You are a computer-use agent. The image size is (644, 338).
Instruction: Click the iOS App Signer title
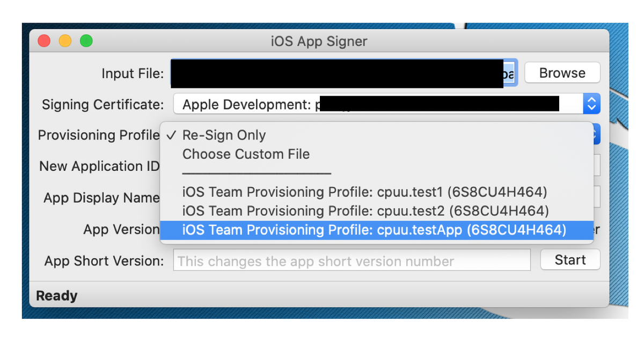pos(319,42)
